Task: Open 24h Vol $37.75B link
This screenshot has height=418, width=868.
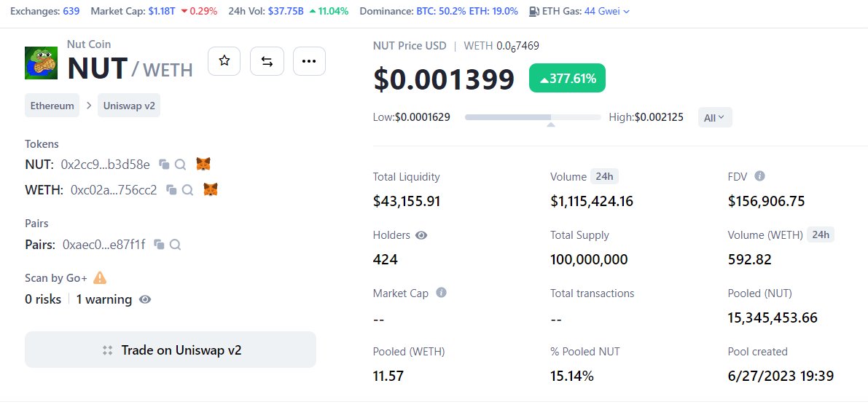Action: tap(286, 11)
